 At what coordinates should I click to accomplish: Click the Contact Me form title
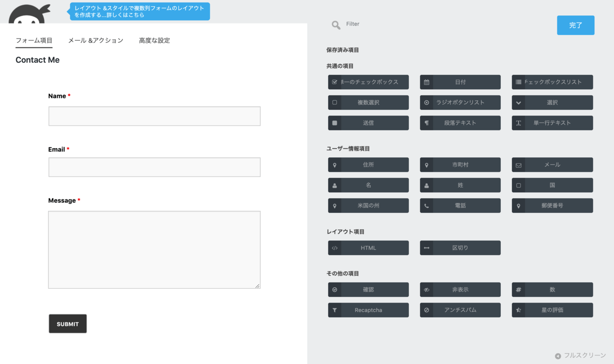point(37,60)
